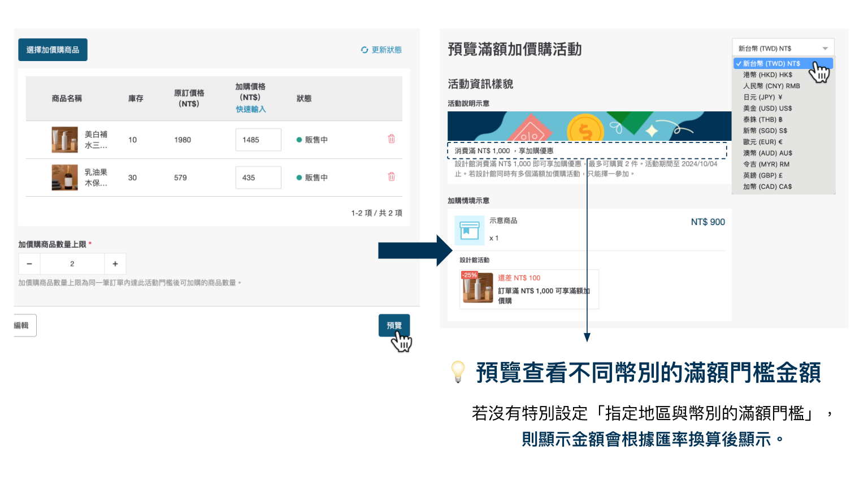Open the currency dropdown showing 新台幣 (TWD)

783,49
